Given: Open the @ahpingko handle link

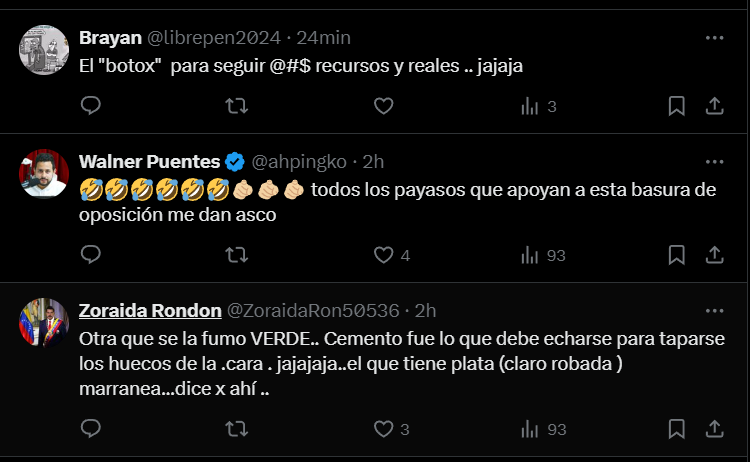Looking at the screenshot, I should pyautogui.click(x=300, y=161).
